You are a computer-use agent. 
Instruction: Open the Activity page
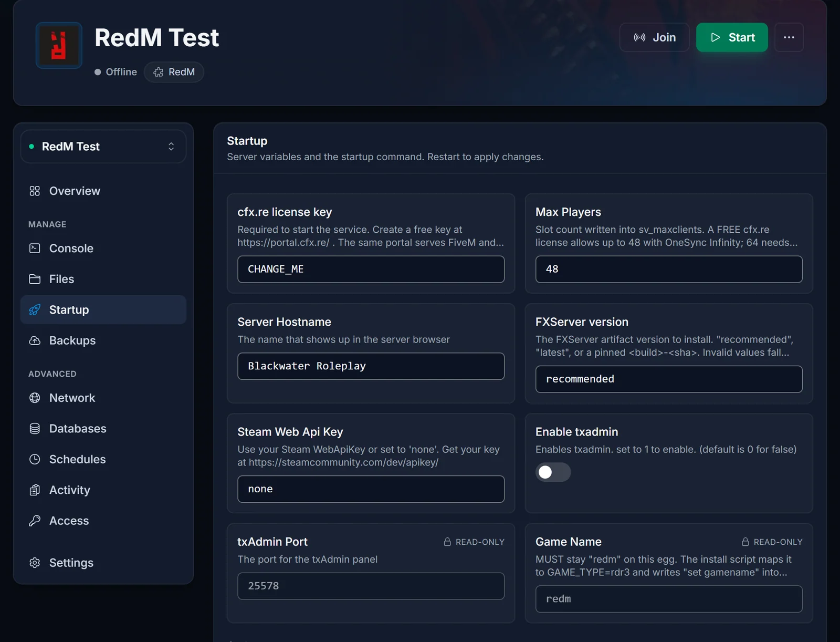click(x=103, y=490)
